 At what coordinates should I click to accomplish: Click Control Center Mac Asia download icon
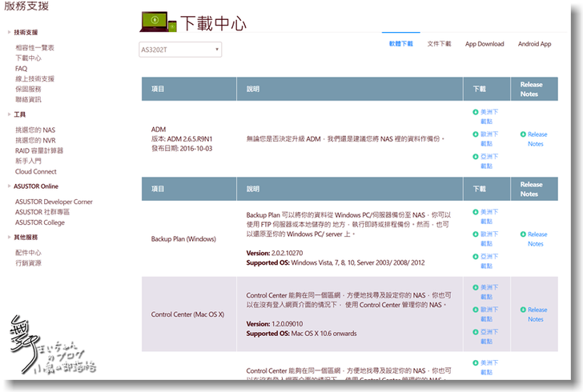tap(476, 332)
